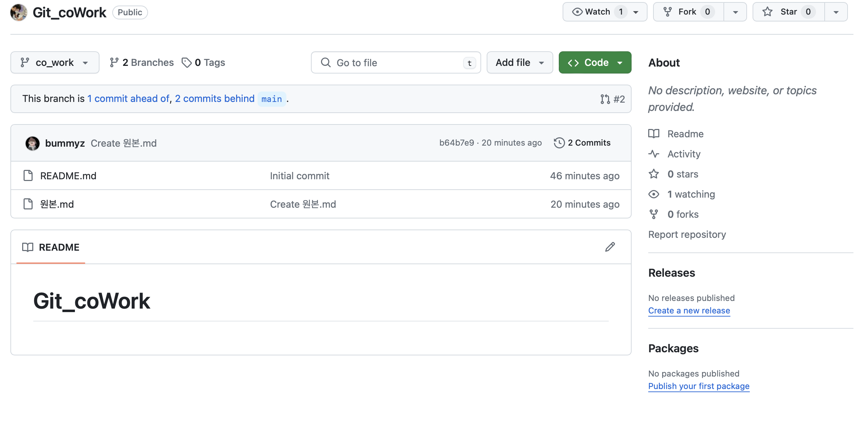868x423 pixels.
Task: Open the Git_coWork repository title link
Action: point(69,12)
